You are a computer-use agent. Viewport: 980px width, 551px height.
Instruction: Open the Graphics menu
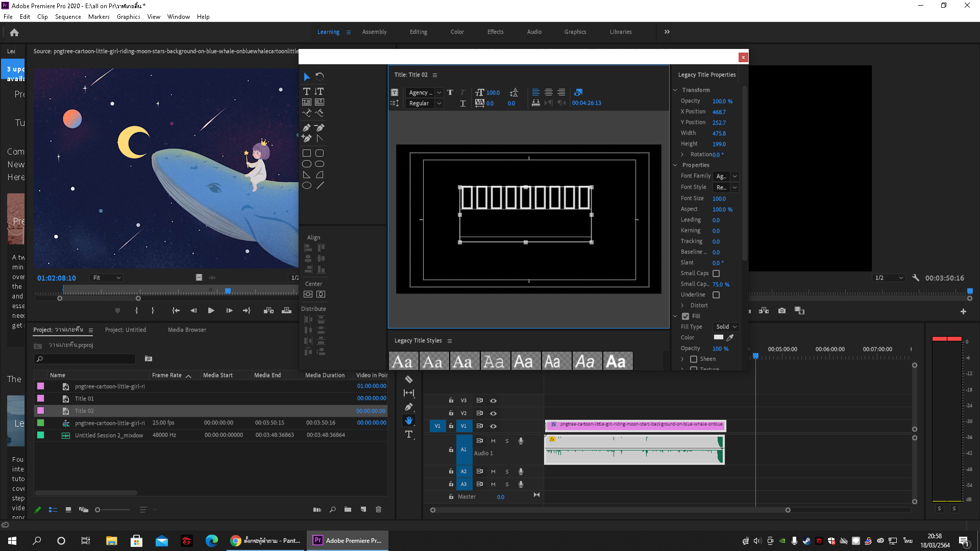[x=129, y=17]
